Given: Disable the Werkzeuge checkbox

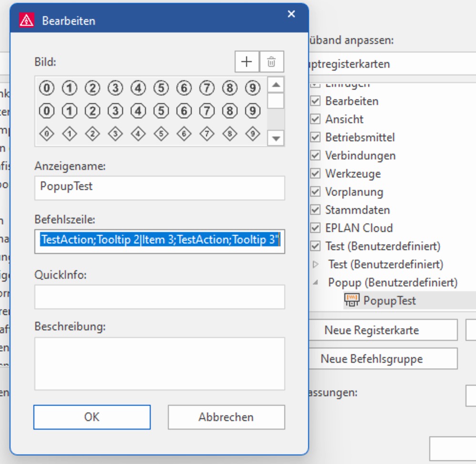Looking at the screenshot, I should click(315, 174).
